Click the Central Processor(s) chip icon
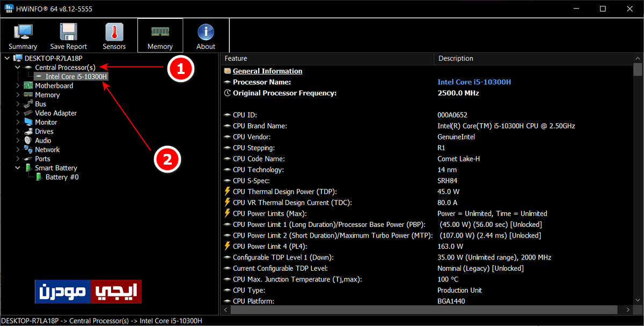644x326 pixels. pyautogui.click(x=28, y=68)
